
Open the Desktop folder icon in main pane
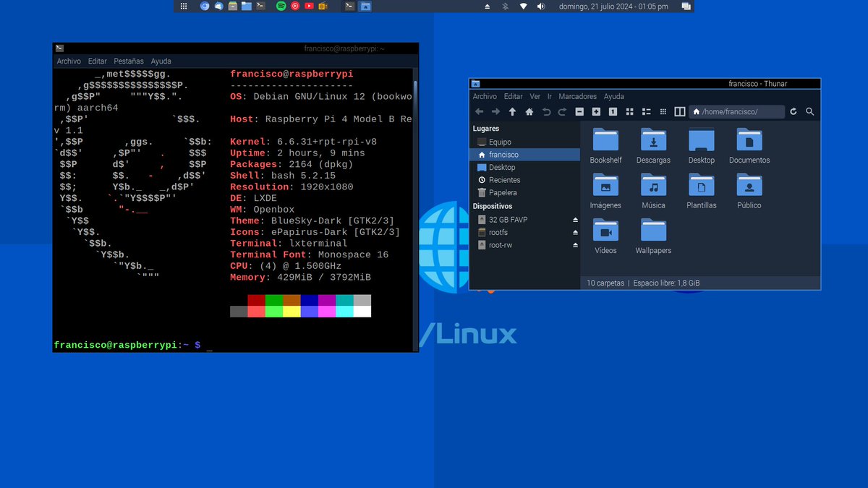click(x=701, y=145)
